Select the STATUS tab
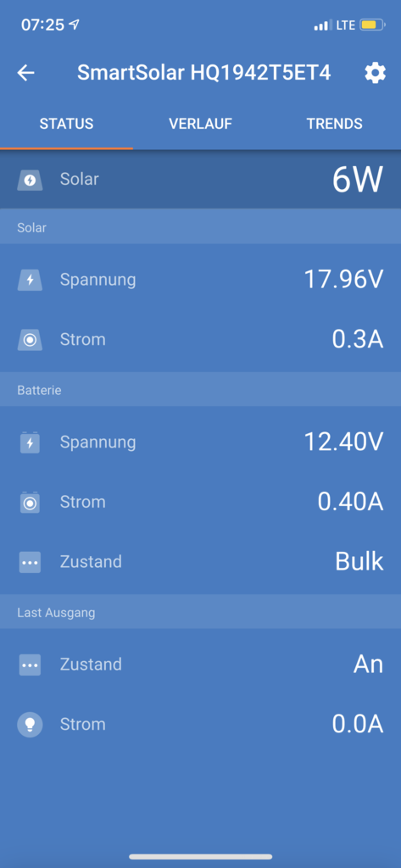This screenshot has height=868, width=401. 66,124
